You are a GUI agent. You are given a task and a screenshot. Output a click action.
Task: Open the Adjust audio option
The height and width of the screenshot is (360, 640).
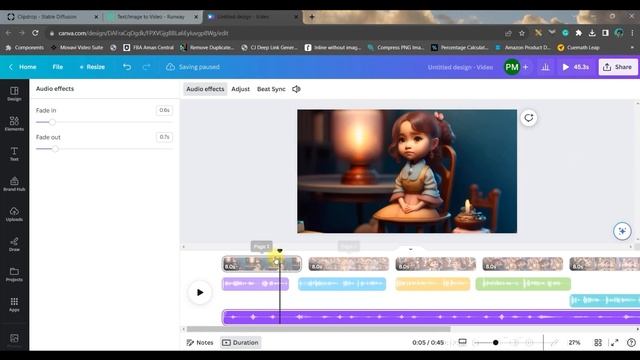point(240,89)
